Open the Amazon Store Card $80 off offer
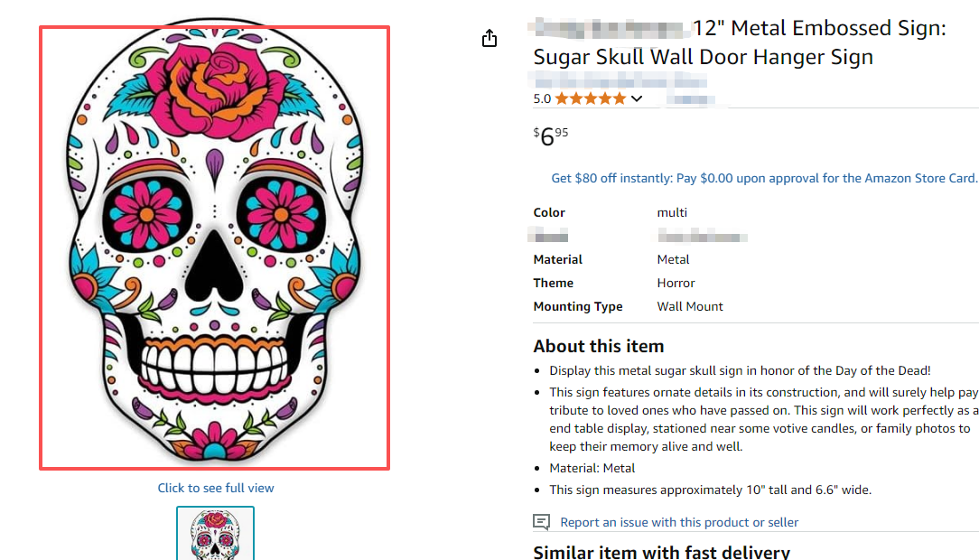 [x=764, y=178]
